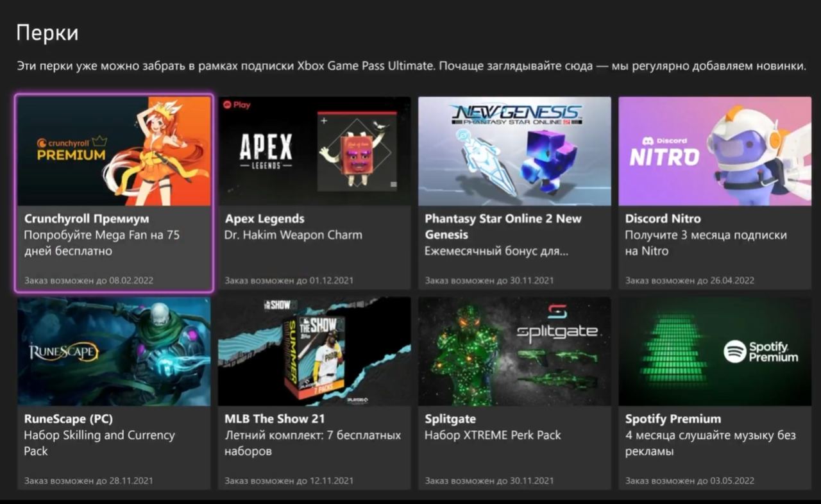Viewport: 821px width, 504px height.
Task: Click 'Заказ возможен до 01.12.2021' date
Action: click(289, 280)
